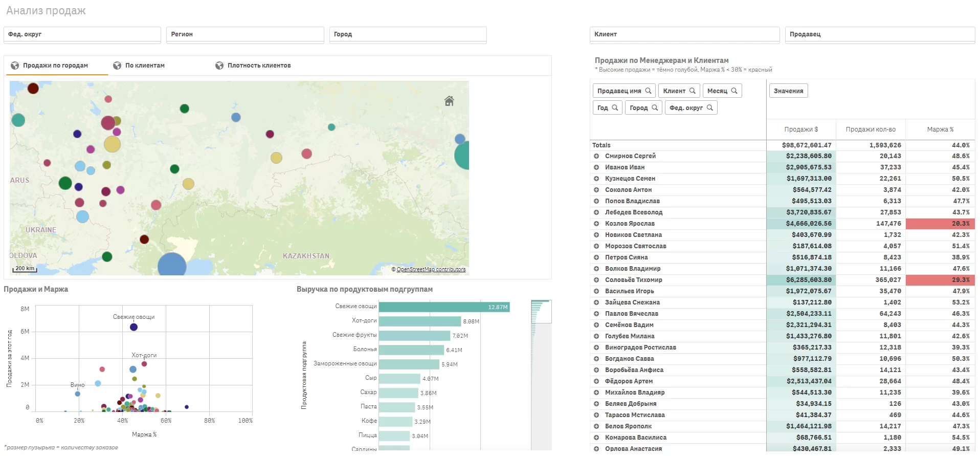
Task: Click search icon in Продавец имя dimension
Action: (x=649, y=91)
